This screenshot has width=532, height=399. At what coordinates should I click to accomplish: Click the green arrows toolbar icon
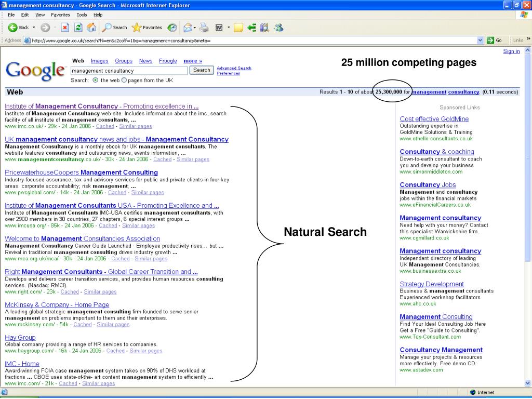(x=251, y=28)
